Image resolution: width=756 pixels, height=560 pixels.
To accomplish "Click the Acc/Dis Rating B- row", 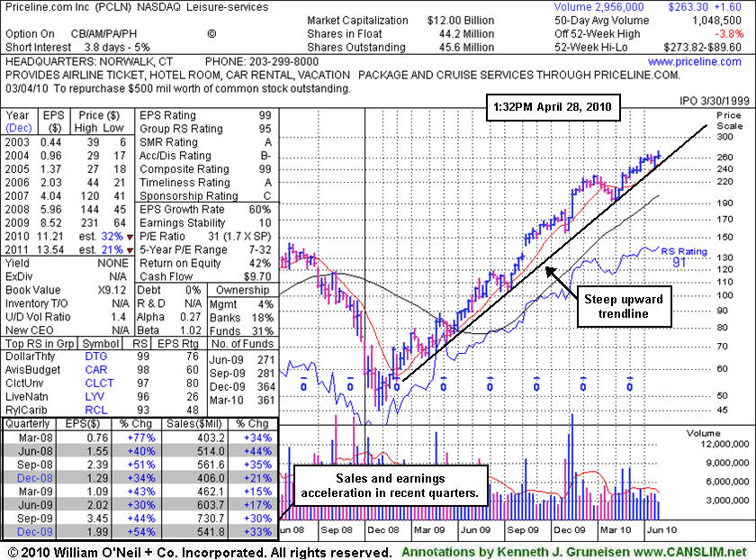I will tap(205, 156).
